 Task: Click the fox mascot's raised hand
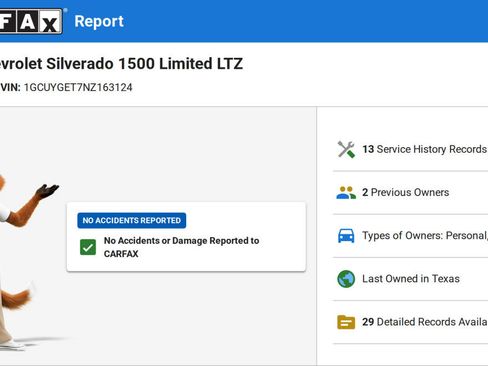[x=47, y=191]
